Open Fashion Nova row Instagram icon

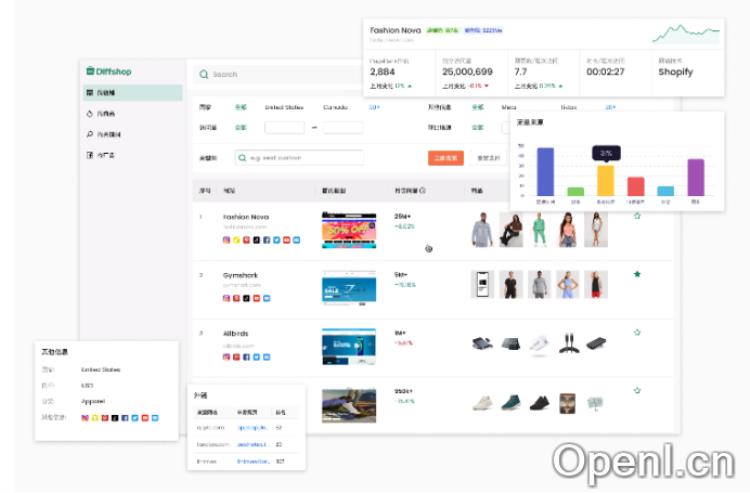pos(226,240)
